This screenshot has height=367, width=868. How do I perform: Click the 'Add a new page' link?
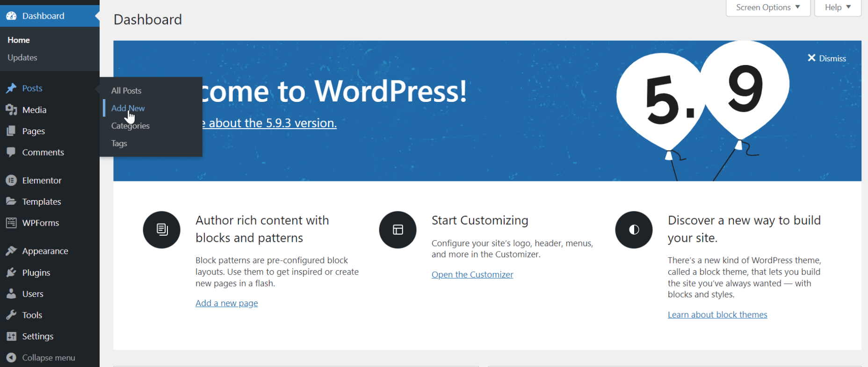point(227,303)
